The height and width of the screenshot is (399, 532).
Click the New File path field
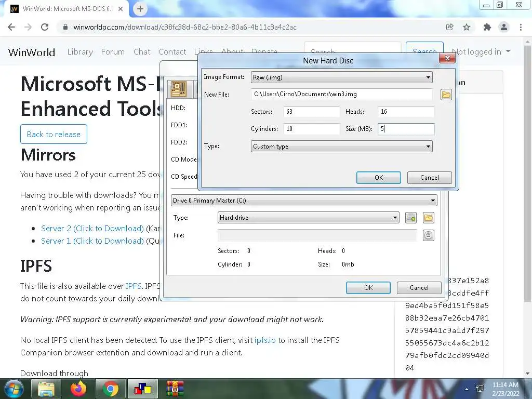click(342, 95)
